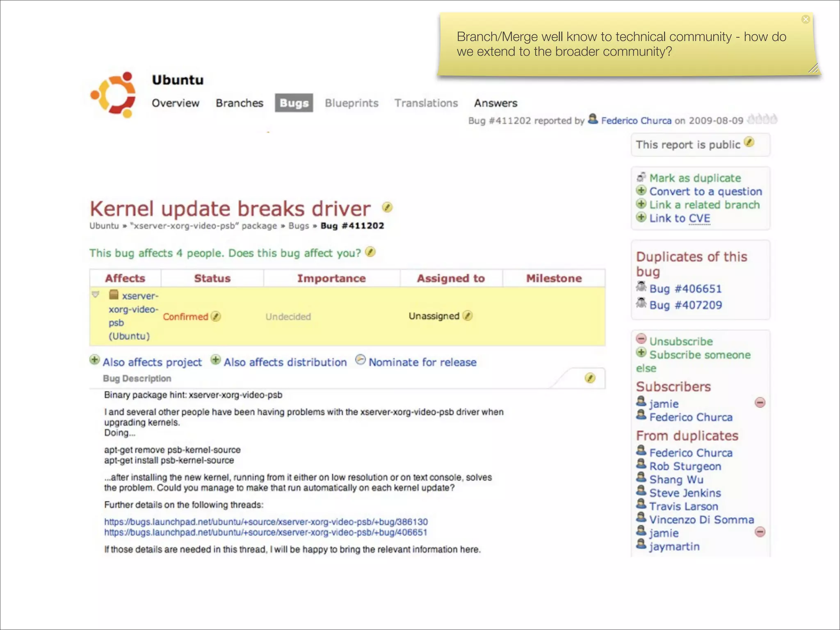Click Also affects project link
The height and width of the screenshot is (630, 840).
pos(152,362)
